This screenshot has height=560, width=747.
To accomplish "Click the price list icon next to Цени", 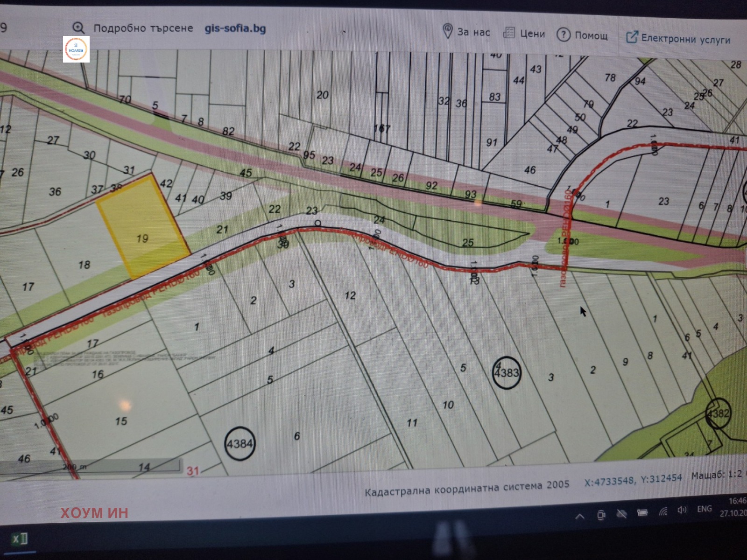I will point(508,33).
